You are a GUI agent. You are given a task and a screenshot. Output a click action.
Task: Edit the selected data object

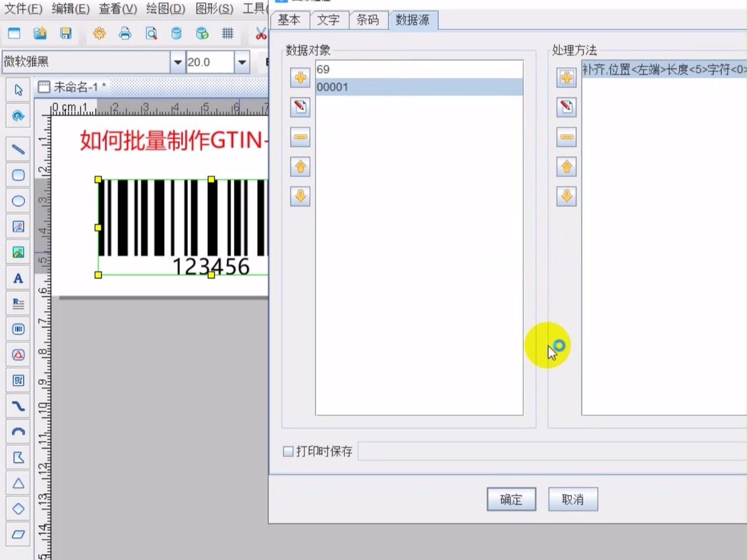click(300, 107)
